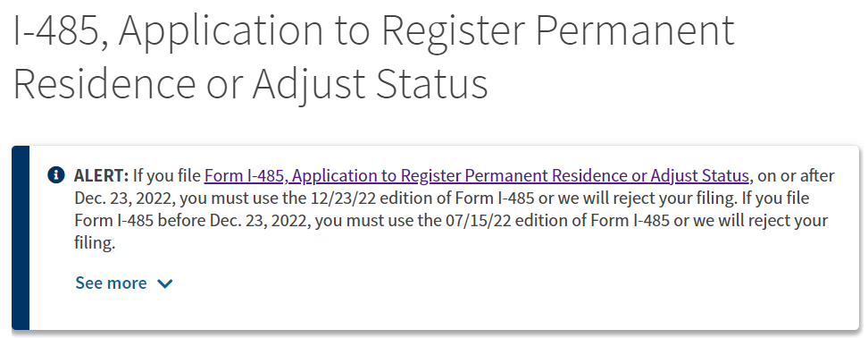The image size is (868, 338).
Task: Click 'Application to Register Permanent' in the title
Action: pyautogui.click(x=426, y=31)
